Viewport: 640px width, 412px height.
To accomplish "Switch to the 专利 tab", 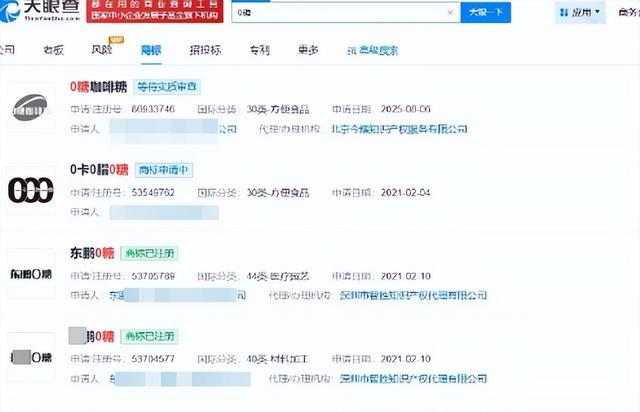I will 260,50.
